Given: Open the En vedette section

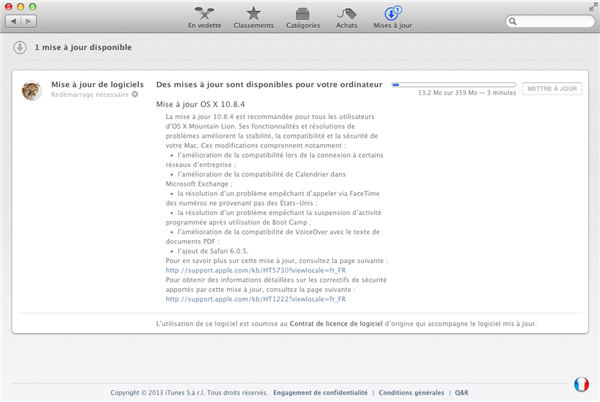Looking at the screenshot, I should 204,18.
